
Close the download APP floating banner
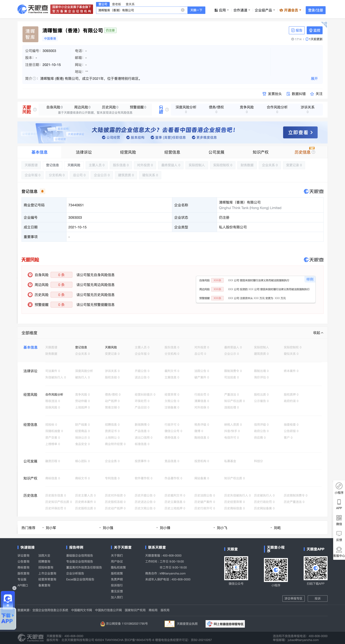click(x=14, y=588)
